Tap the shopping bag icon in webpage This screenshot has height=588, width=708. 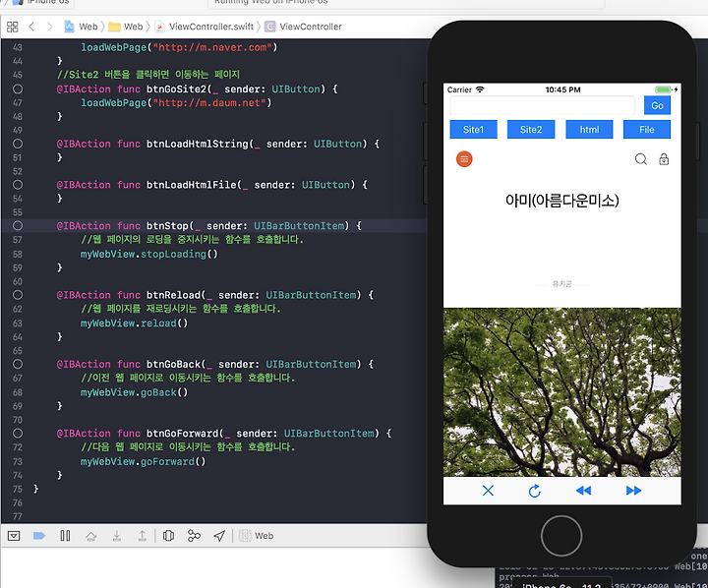[x=664, y=159]
